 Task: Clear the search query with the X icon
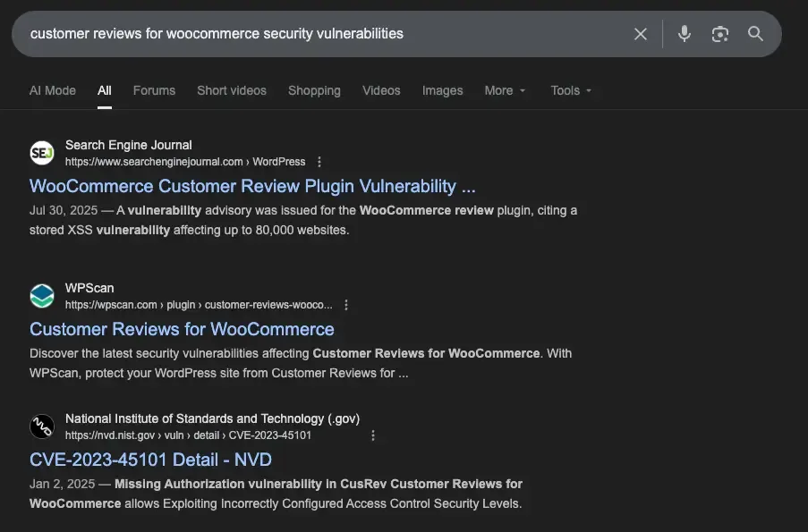[640, 34]
